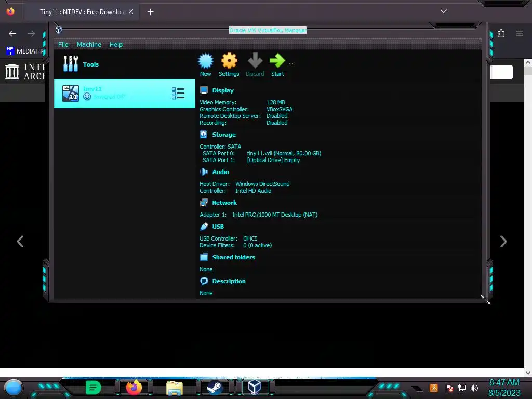Select the Tiny11 NTDEV browser tab

[82, 11]
